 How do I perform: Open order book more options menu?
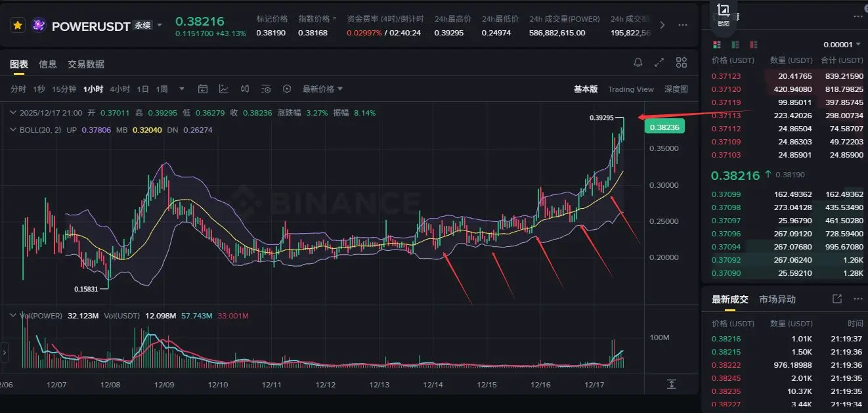click(x=857, y=16)
